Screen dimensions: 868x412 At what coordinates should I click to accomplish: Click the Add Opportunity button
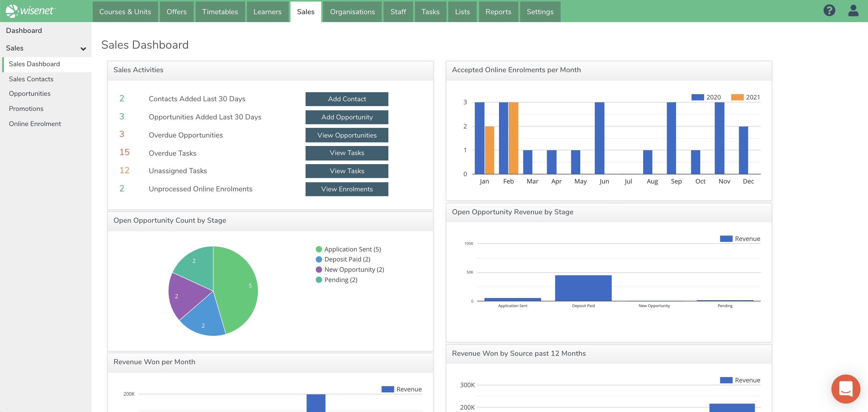coord(346,117)
